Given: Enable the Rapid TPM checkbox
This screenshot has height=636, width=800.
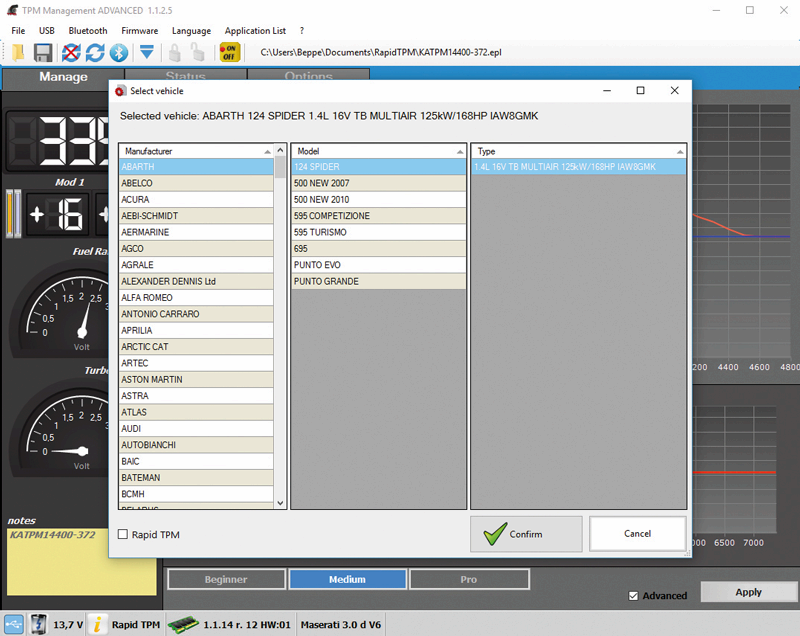Looking at the screenshot, I should (x=123, y=534).
